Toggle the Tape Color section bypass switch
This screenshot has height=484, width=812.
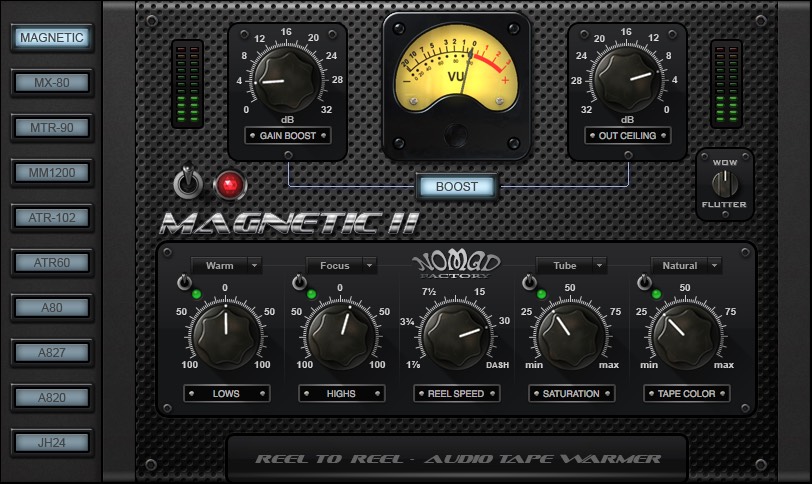[644, 282]
